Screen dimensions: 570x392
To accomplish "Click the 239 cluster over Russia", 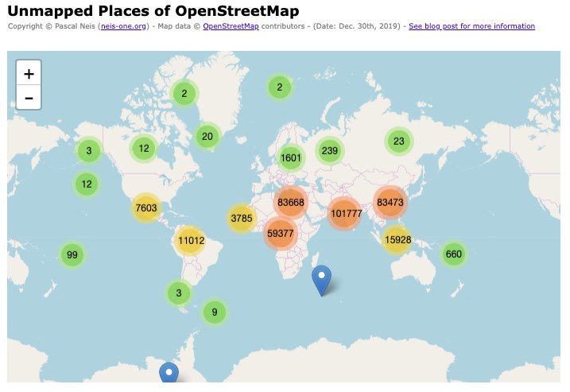I will [329, 150].
